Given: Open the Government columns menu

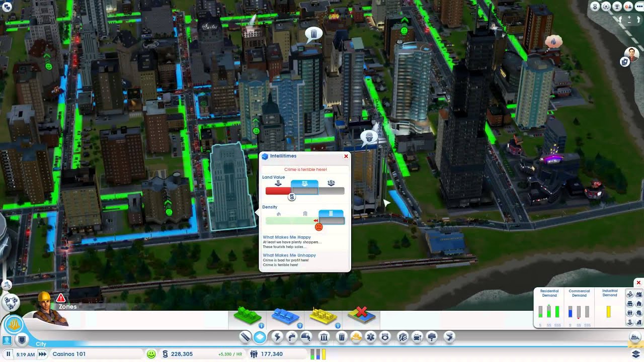Looking at the screenshot, I should coord(324,337).
